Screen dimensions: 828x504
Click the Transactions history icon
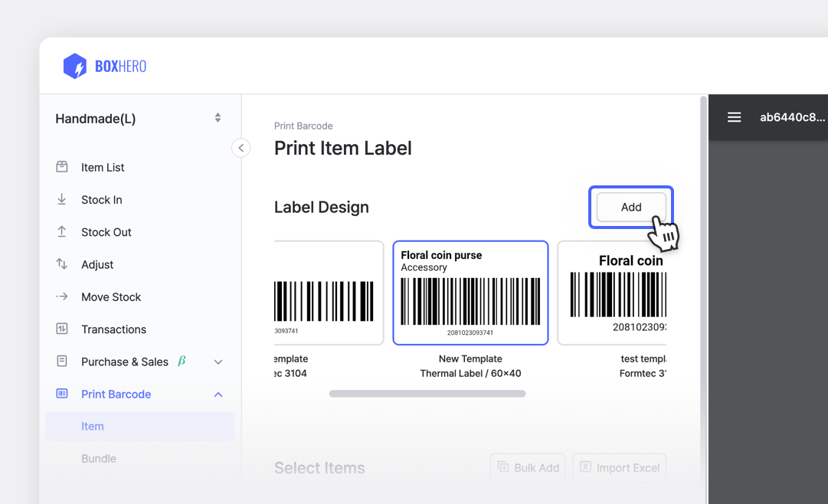click(x=61, y=329)
